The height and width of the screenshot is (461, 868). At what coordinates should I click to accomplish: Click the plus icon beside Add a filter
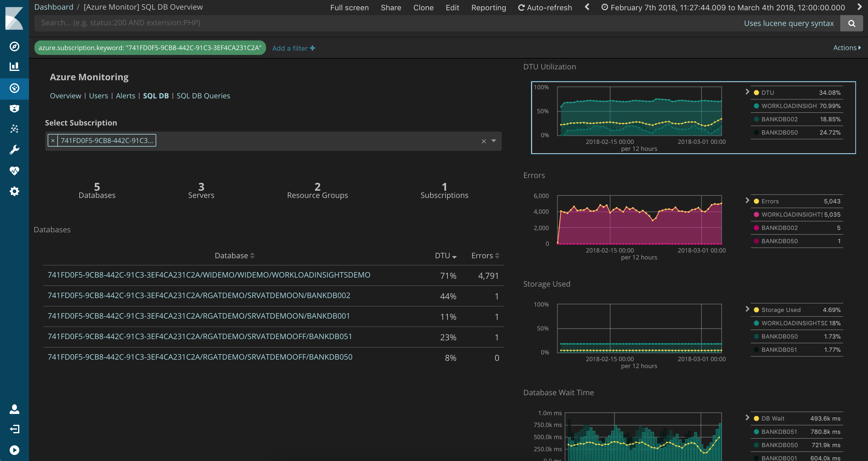(312, 48)
